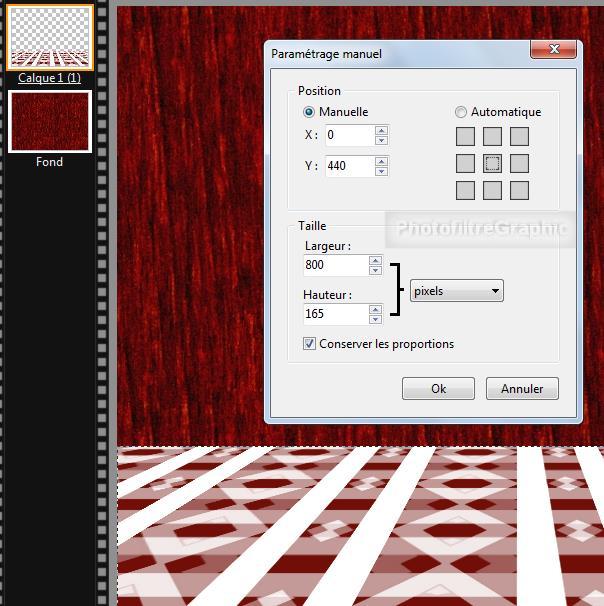Viewport: 604px width, 606px height.
Task: Decrease Hauteur with down arrow
Action: [375, 319]
